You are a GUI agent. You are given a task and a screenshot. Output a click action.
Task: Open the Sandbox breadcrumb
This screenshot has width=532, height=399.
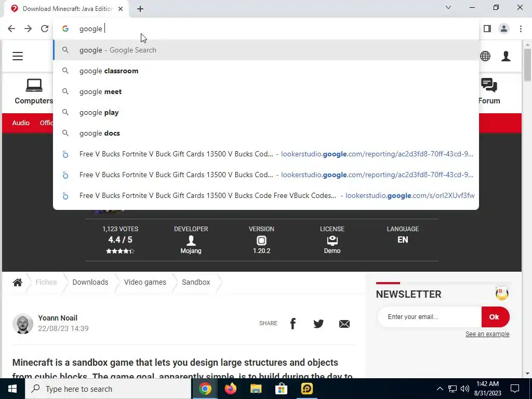tap(196, 282)
